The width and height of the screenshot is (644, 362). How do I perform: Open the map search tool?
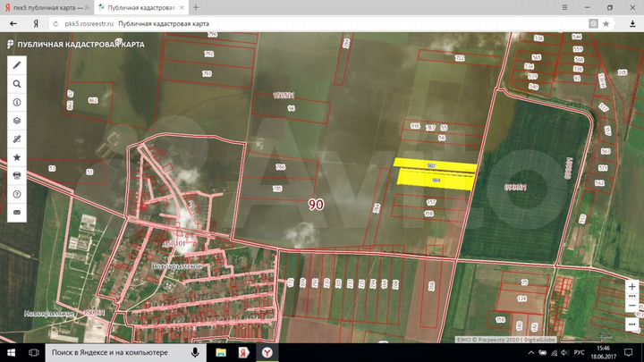(x=16, y=83)
